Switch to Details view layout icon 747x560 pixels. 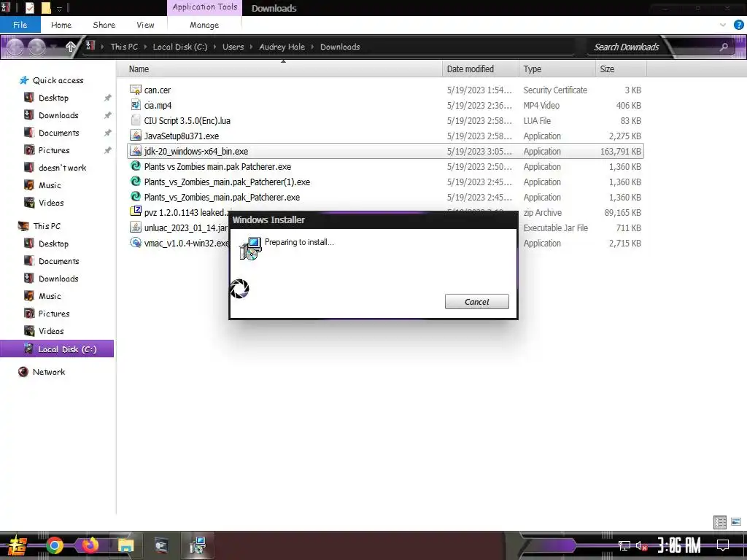coord(720,522)
